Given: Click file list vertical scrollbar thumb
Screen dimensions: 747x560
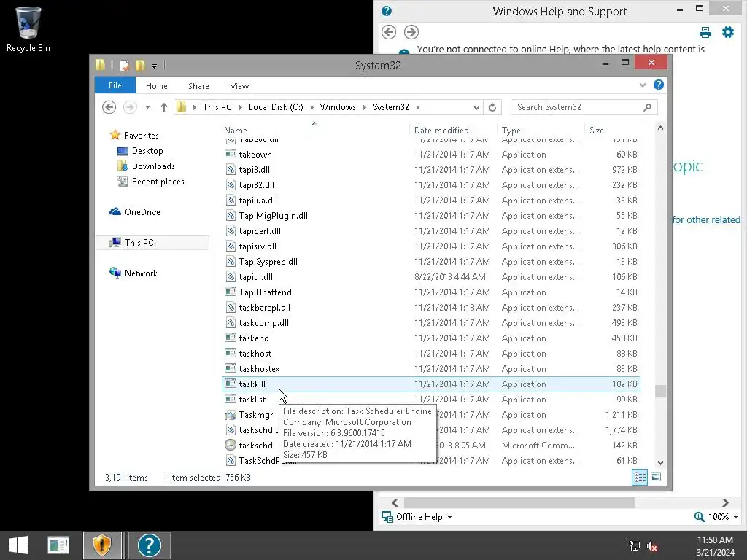Looking at the screenshot, I should coord(660,391).
